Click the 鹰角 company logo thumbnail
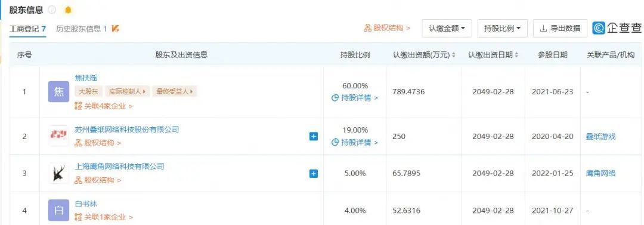The width and height of the screenshot is (644, 225). (58, 173)
